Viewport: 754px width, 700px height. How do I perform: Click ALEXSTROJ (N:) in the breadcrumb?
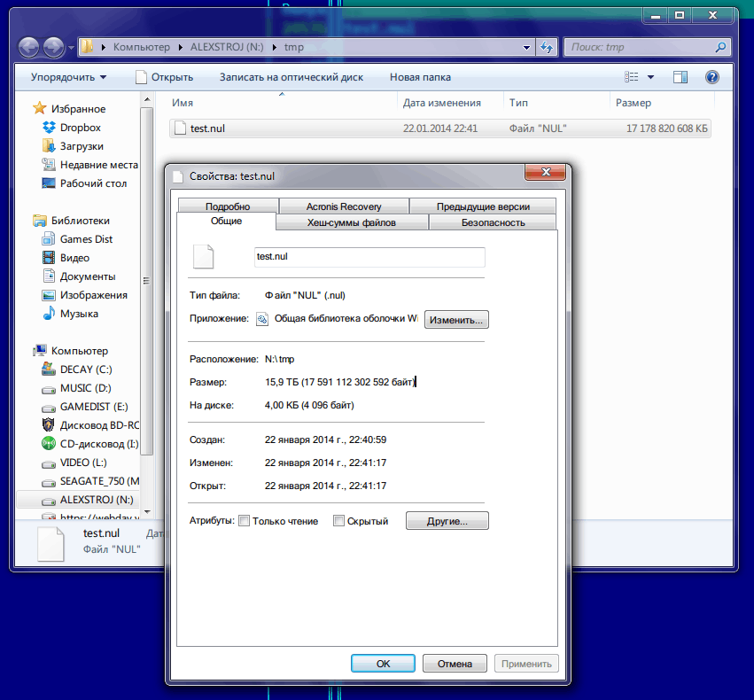pos(227,47)
